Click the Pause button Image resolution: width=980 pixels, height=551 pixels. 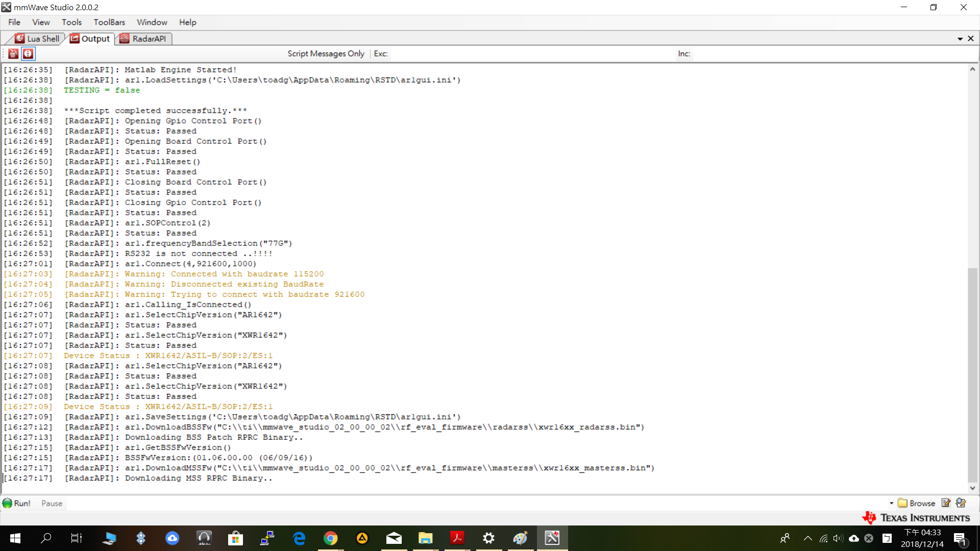pyautogui.click(x=52, y=503)
